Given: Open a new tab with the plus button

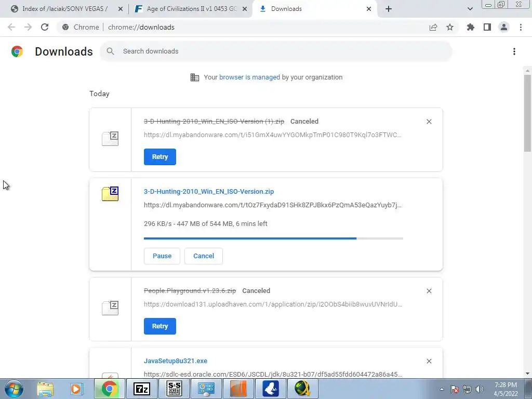Looking at the screenshot, I should pyautogui.click(x=389, y=9).
